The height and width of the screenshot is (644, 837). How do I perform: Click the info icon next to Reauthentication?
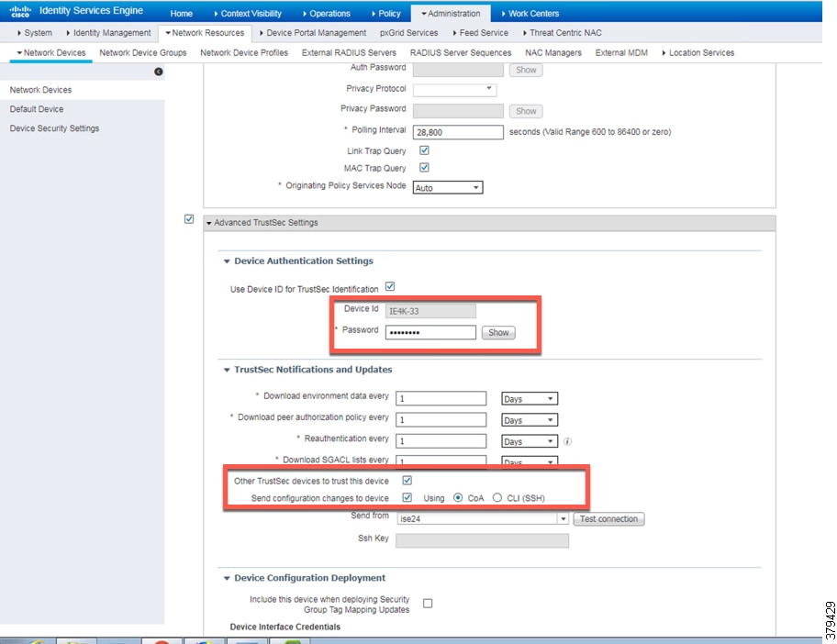[567, 441]
